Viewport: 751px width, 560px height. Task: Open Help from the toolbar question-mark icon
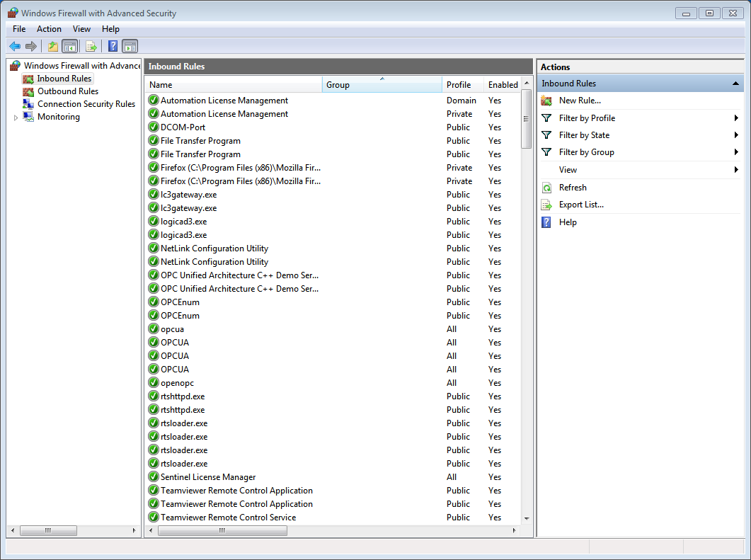[113, 47]
